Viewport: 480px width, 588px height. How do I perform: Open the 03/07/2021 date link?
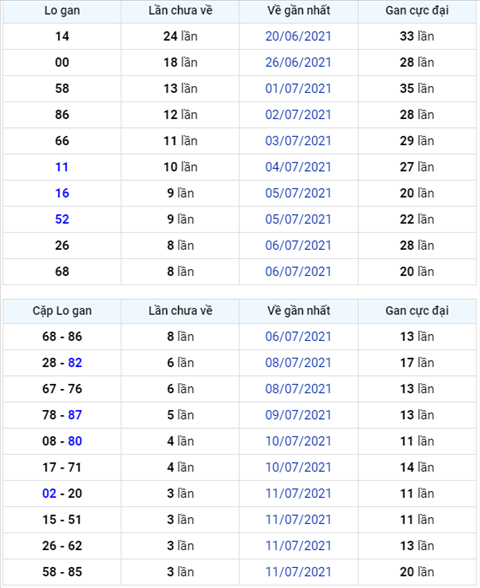tap(298, 141)
